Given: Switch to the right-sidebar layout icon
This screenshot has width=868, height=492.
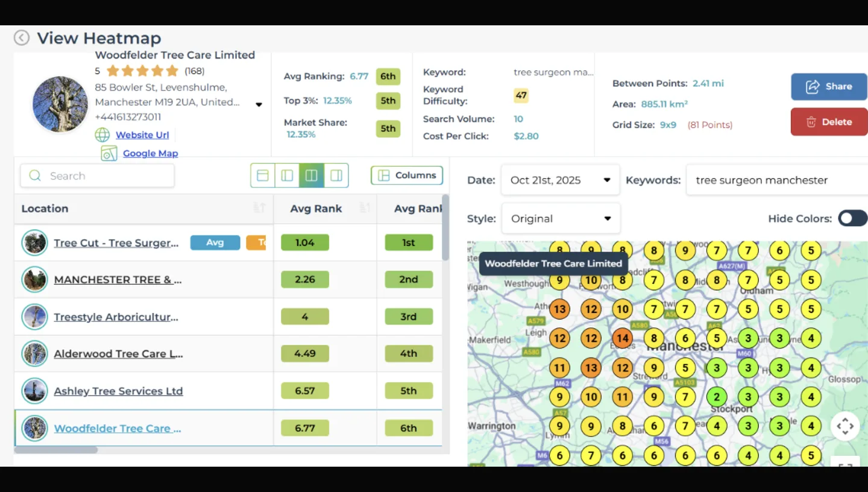Looking at the screenshot, I should (336, 175).
